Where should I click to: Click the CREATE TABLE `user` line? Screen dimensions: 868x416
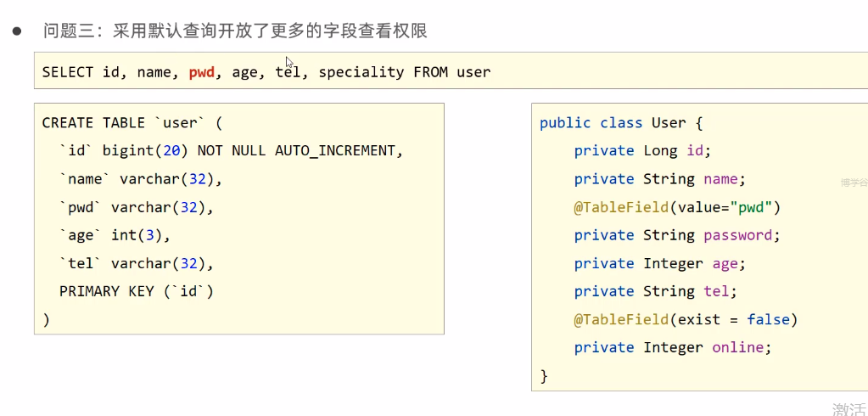pyautogui.click(x=132, y=123)
